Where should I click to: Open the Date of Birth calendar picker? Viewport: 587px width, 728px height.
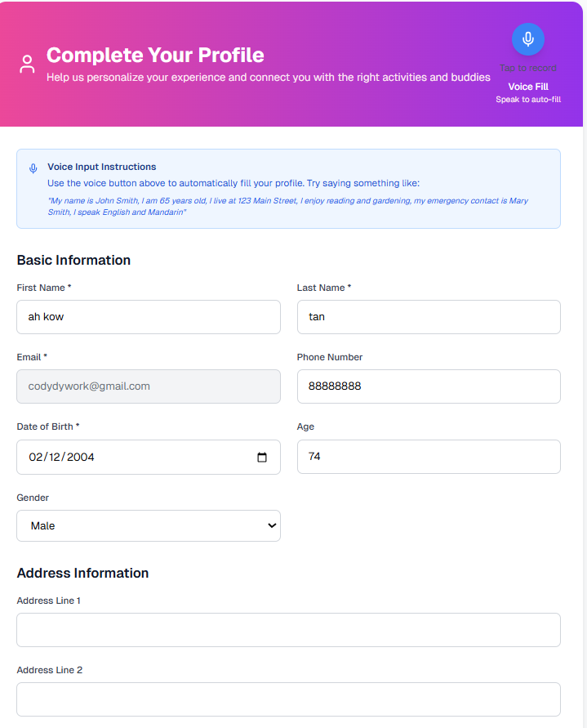coord(262,458)
